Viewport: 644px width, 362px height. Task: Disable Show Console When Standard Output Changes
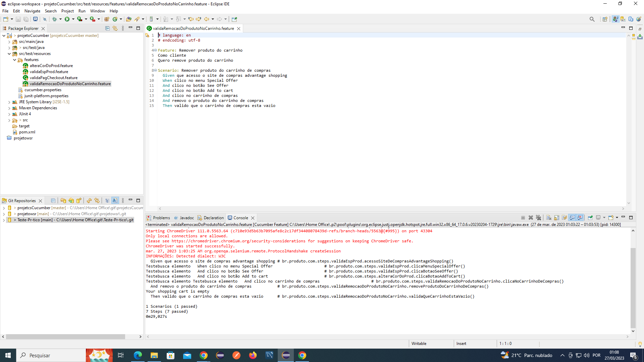(572, 218)
